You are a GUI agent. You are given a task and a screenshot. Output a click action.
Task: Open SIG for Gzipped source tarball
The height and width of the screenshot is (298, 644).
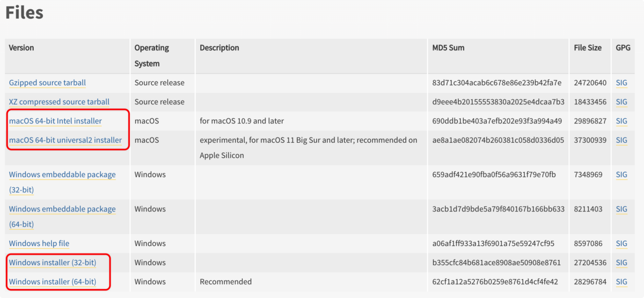click(621, 83)
